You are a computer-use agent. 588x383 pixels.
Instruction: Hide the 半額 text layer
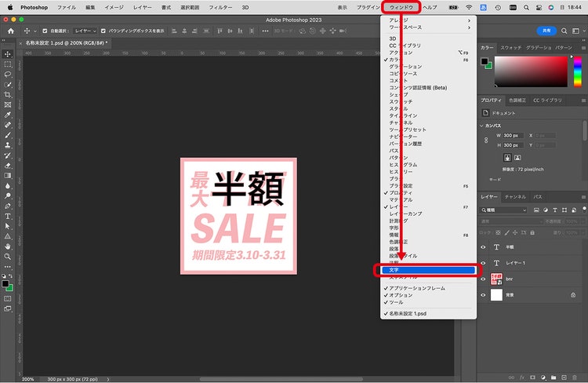pos(483,247)
